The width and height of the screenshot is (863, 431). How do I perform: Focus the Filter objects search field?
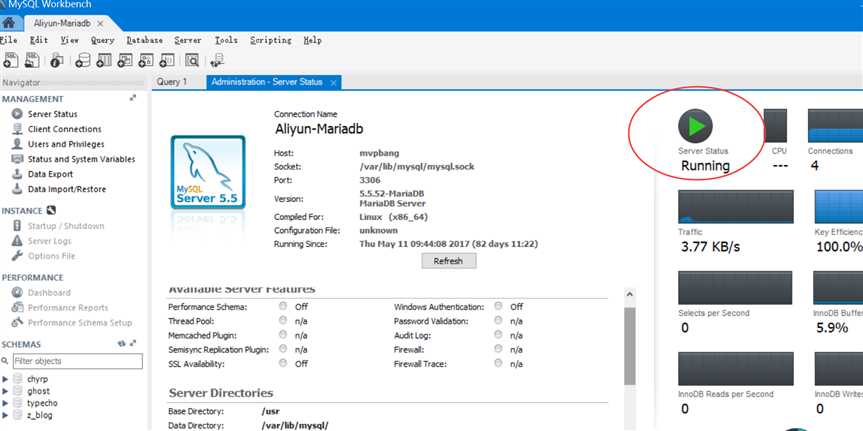click(x=77, y=361)
